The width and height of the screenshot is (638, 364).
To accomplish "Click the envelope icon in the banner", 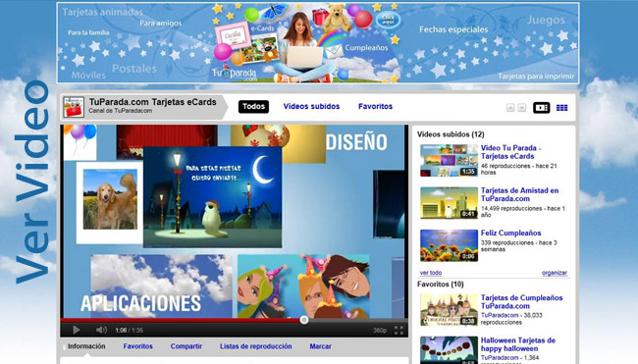I will click(x=334, y=51).
